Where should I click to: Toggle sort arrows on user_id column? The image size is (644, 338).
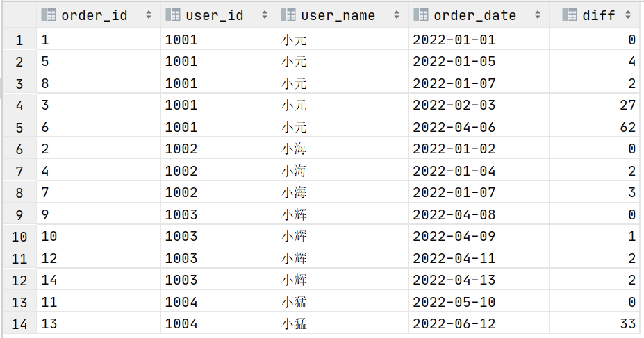pos(265,15)
